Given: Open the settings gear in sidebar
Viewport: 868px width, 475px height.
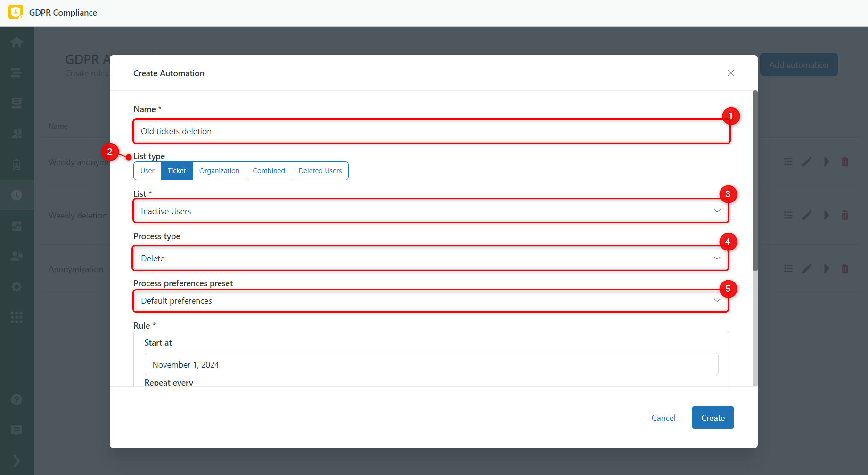Looking at the screenshot, I should (x=16, y=287).
